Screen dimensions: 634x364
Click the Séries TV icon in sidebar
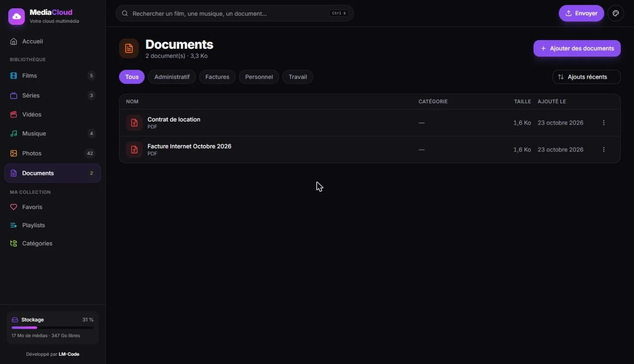(13, 95)
